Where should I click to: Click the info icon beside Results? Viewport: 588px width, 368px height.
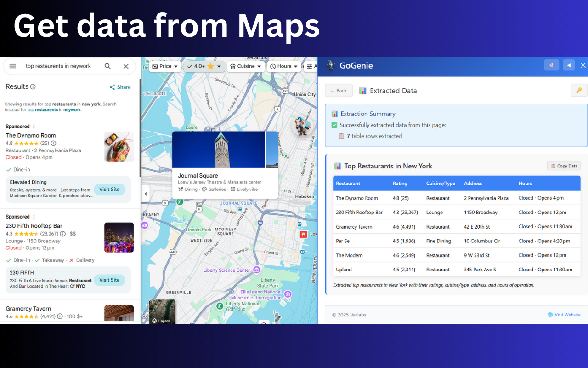33,86
